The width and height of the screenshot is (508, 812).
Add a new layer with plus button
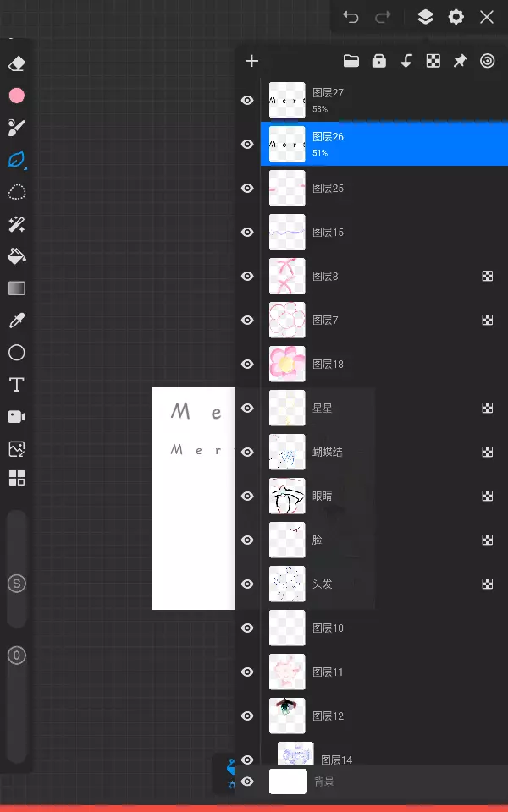tap(251, 61)
